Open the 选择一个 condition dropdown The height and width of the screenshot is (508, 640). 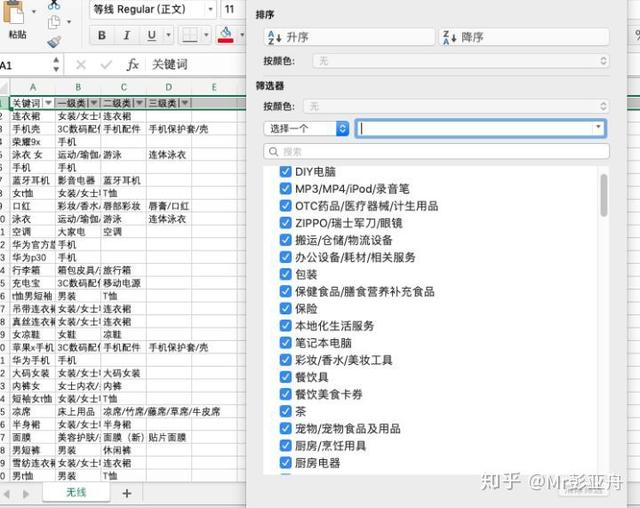[307, 129]
